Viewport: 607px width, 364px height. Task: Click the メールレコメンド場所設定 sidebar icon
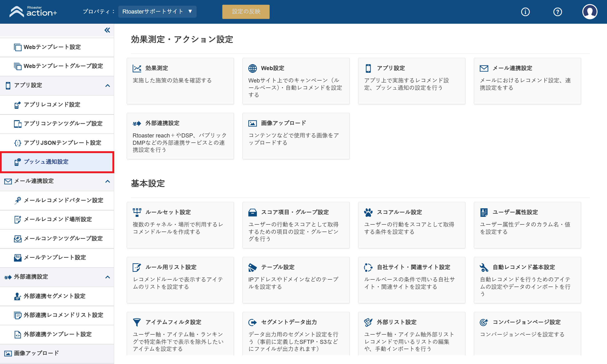coord(18,219)
